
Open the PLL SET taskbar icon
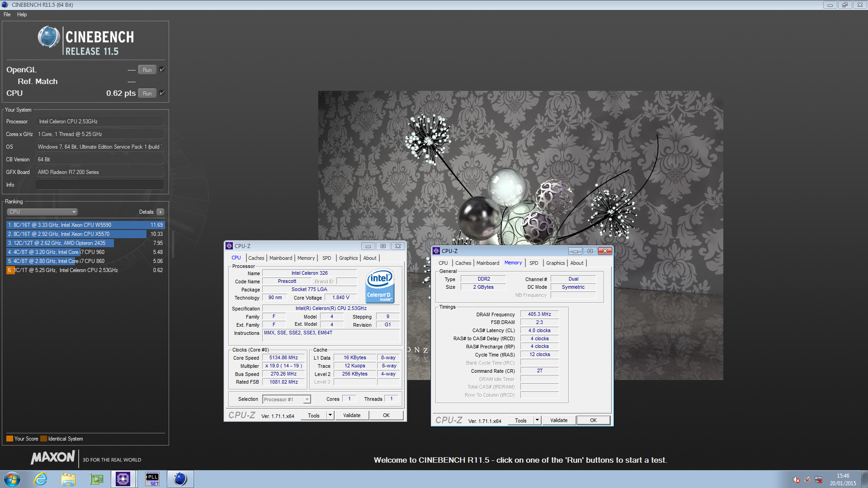[x=152, y=479]
